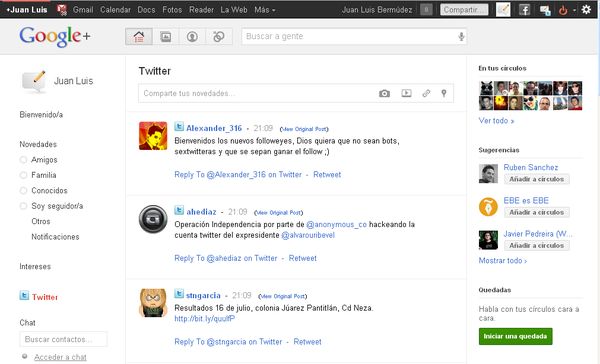Click Twitter icon next to Alexander_316
The image size is (600, 364).
179,126
